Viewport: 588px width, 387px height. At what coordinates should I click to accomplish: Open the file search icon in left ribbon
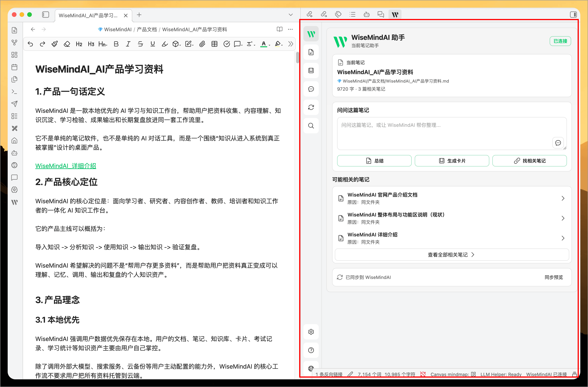(x=15, y=30)
